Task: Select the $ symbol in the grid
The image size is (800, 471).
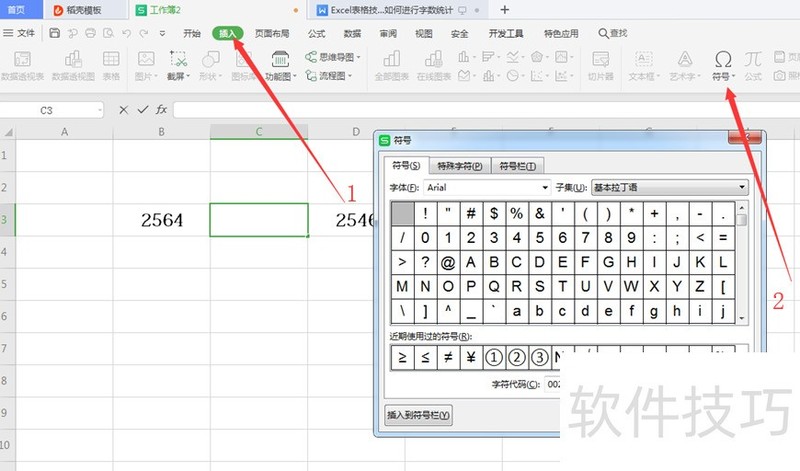Action: pyautogui.click(x=493, y=213)
